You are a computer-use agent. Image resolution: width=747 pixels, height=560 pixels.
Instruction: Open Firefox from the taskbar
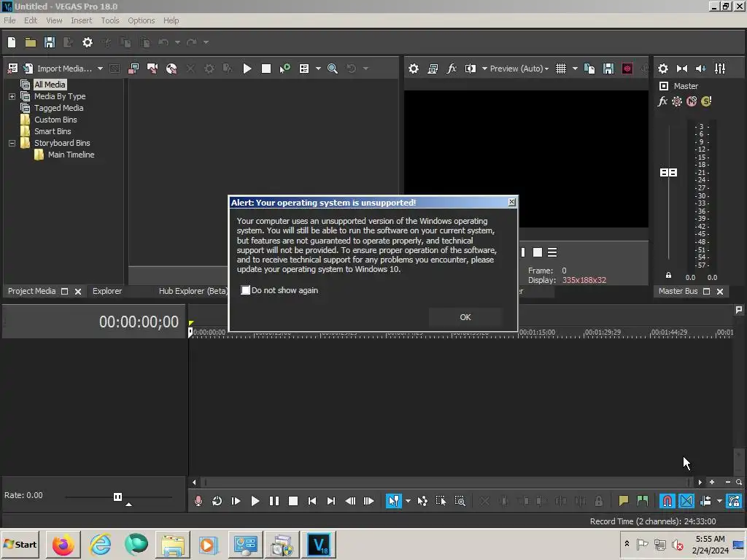pos(63,544)
